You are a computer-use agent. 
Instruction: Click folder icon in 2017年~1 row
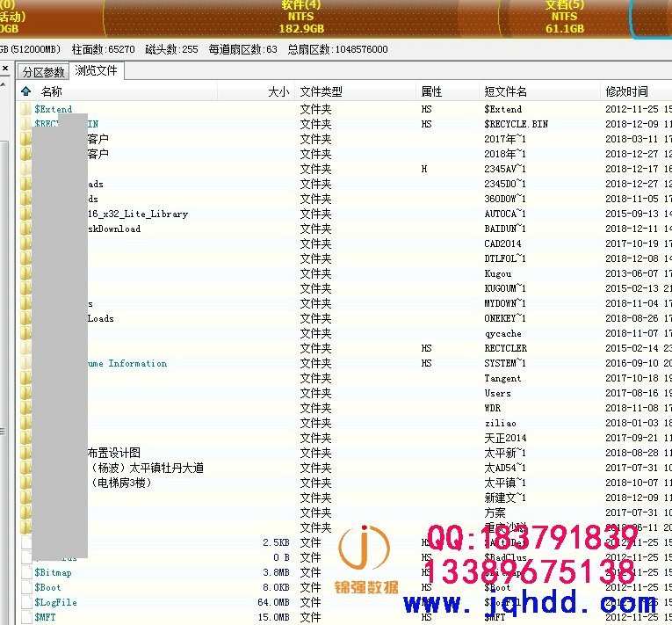pos(25,139)
